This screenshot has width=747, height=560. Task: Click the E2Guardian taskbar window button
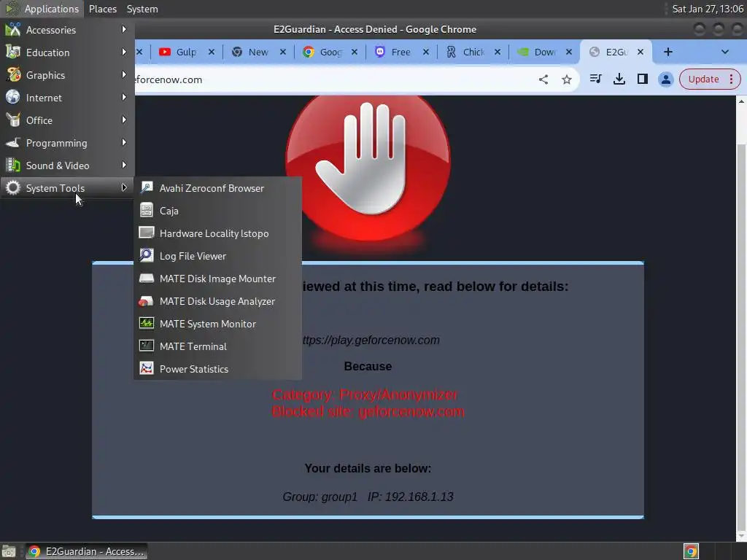(86, 551)
